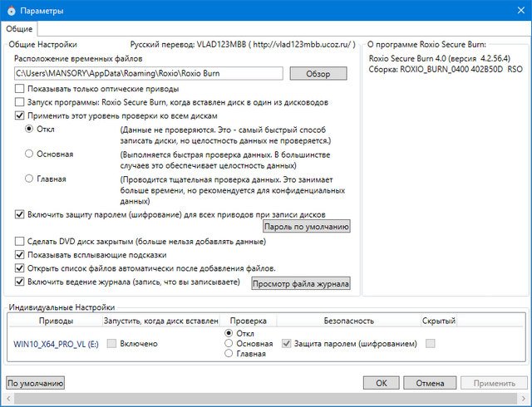Toggle Запуск программы Roxio Secure Burn checkbox

(x=20, y=102)
